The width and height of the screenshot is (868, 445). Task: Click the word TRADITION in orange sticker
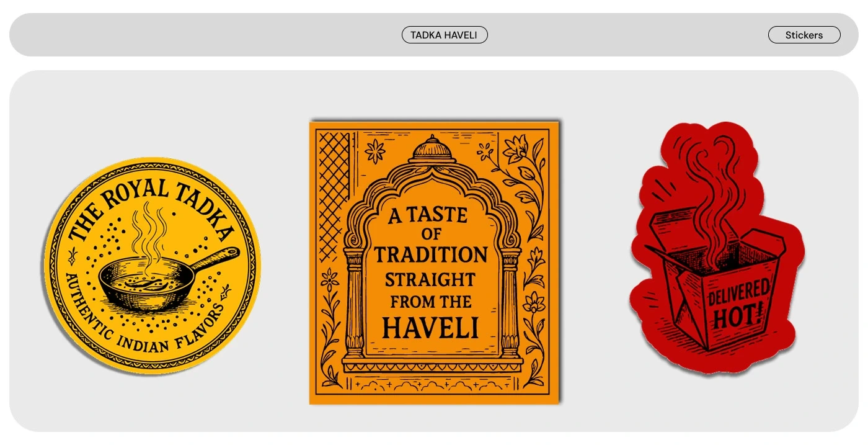(431, 254)
